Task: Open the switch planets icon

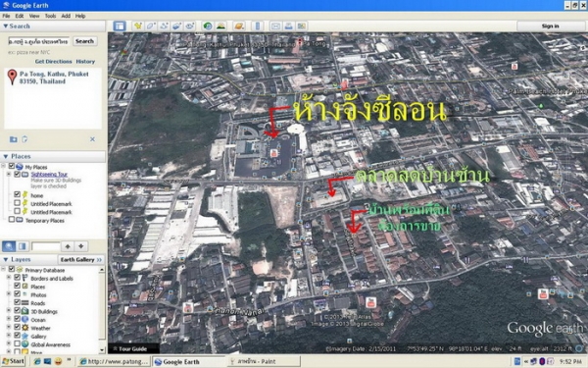Action: pyautogui.click(x=239, y=26)
